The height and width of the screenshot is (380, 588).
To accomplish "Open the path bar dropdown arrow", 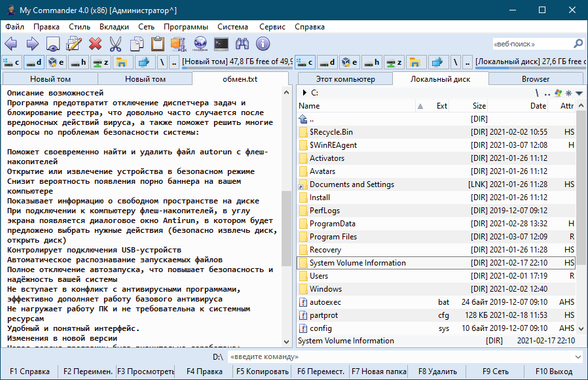I will click(579, 94).
